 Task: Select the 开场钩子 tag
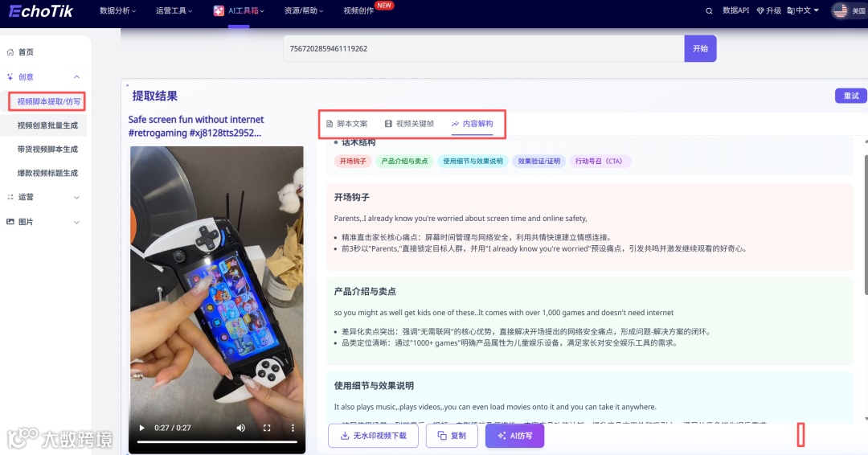(353, 161)
